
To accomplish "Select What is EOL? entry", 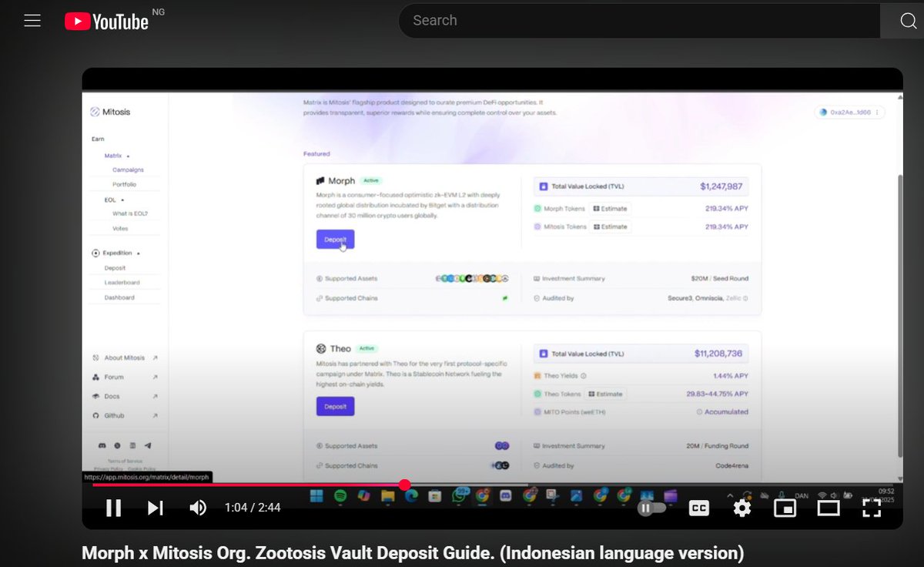I will [130, 213].
